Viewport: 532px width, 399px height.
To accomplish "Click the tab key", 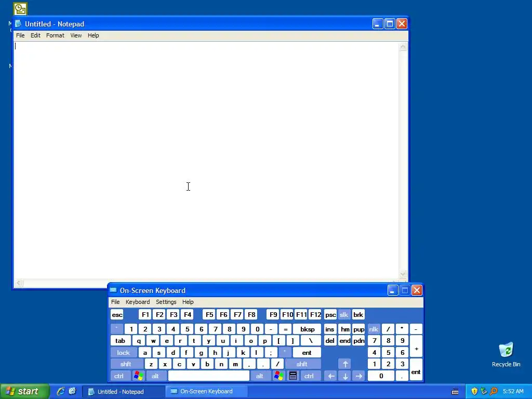I will [121, 341].
